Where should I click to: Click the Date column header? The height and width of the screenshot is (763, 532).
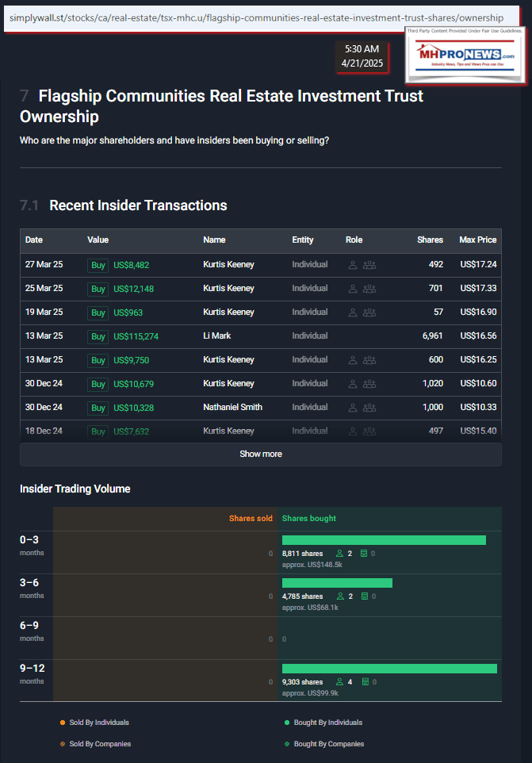(34, 240)
